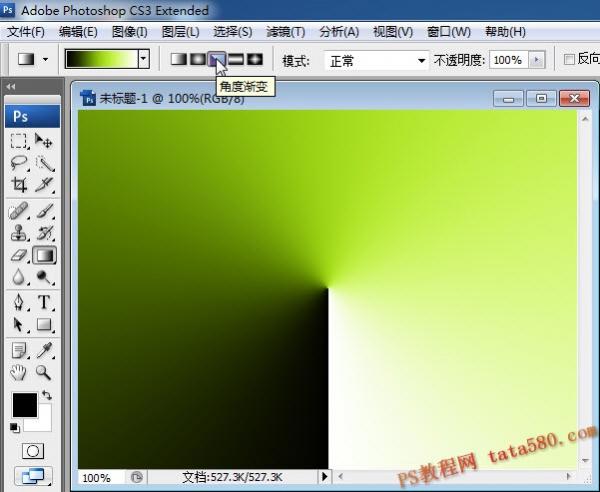This screenshot has width=600, height=492.
Task: Select the Path Selection tool
Action: 18,325
